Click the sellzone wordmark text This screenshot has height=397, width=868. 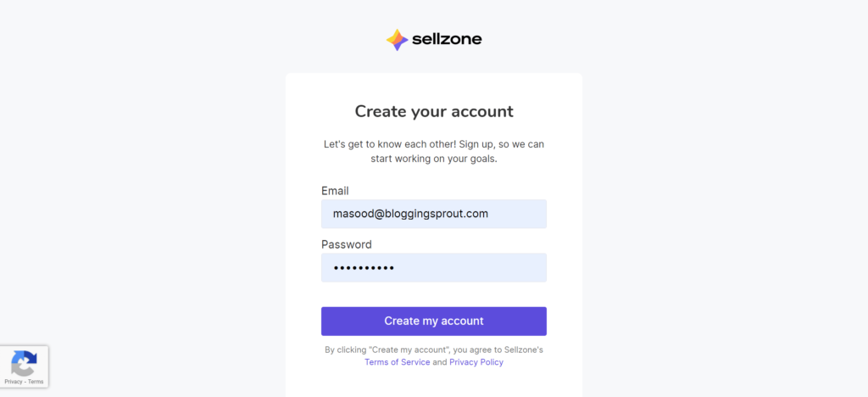coord(447,39)
